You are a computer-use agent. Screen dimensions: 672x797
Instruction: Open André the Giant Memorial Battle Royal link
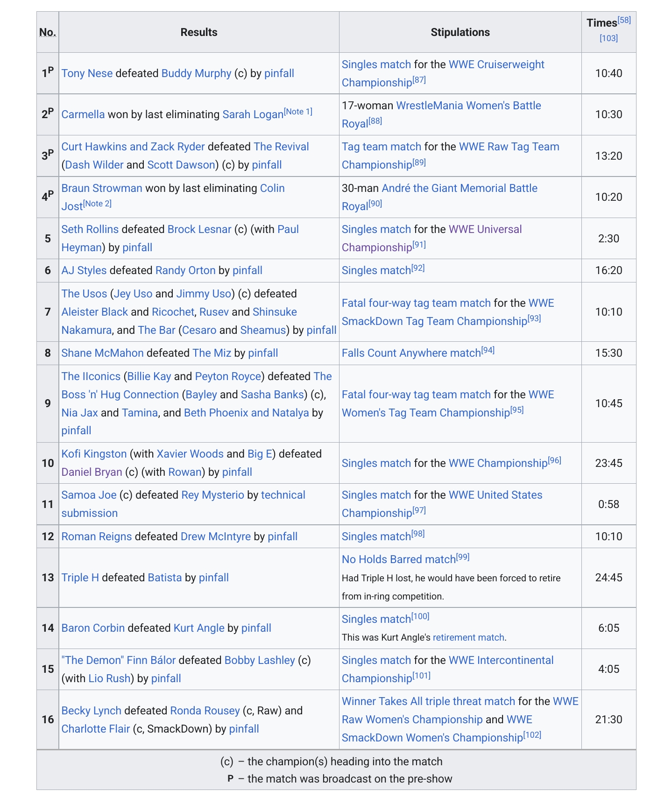point(439,197)
